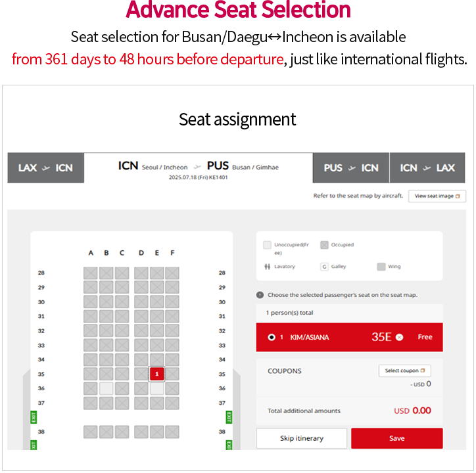Screen dimensions: 476x473
Task: Save the seat assignment
Action: tap(396, 438)
